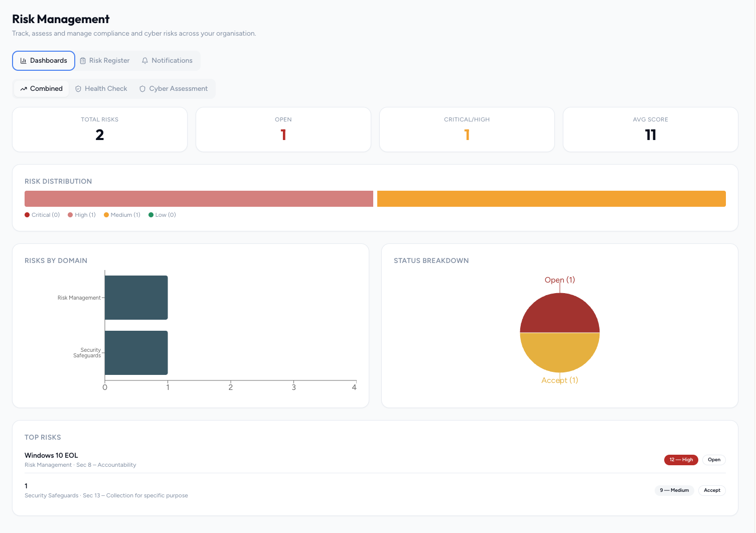This screenshot has width=756, height=533.
Task: Click the Cyber Assessment shield icon
Action: click(x=142, y=89)
